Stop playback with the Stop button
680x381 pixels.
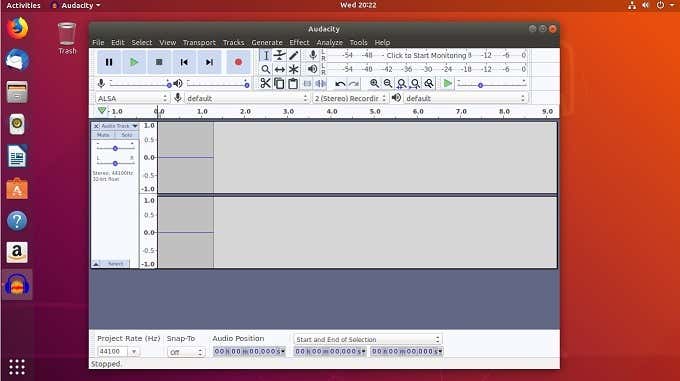coord(159,62)
